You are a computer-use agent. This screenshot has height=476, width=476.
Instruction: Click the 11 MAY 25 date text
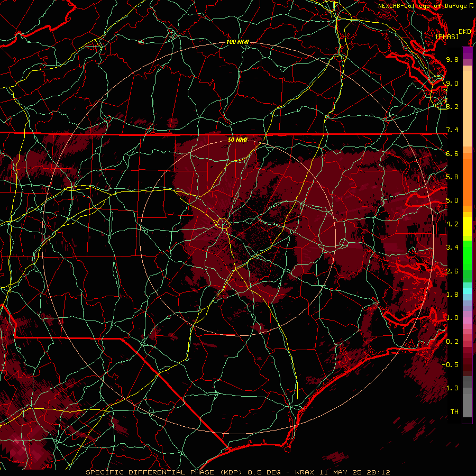[340, 472]
